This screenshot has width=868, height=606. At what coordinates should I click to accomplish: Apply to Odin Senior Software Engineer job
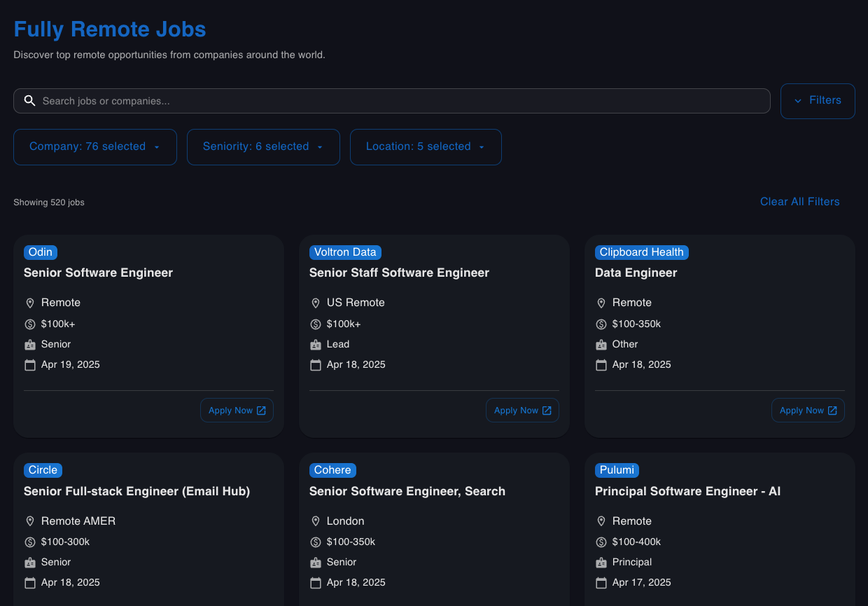point(237,411)
